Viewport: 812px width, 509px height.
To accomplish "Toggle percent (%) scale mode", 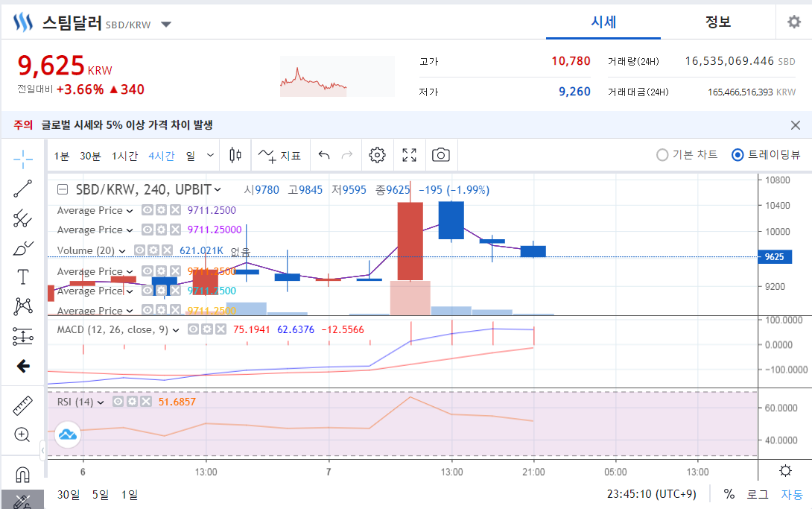I will [x=729, y=494].
